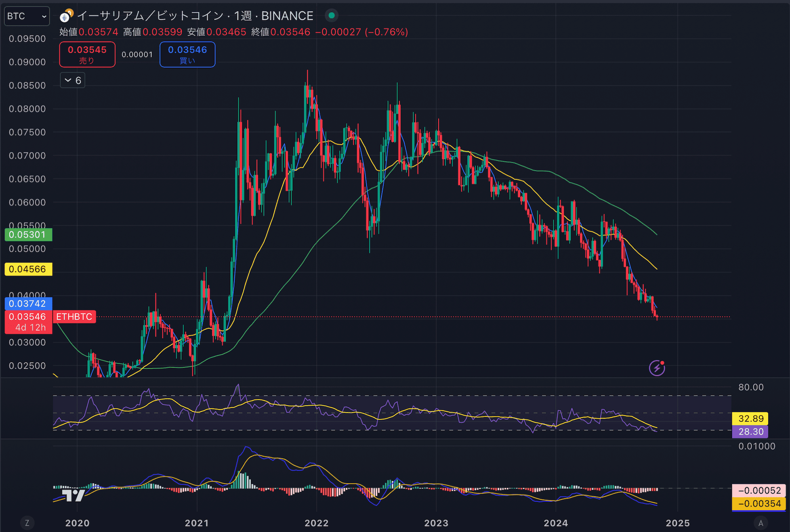Click the 0.02500 price scale label

point(27,366)
